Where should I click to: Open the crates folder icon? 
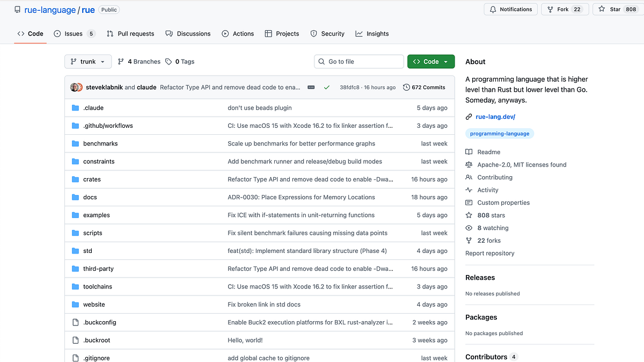[75, 179]
